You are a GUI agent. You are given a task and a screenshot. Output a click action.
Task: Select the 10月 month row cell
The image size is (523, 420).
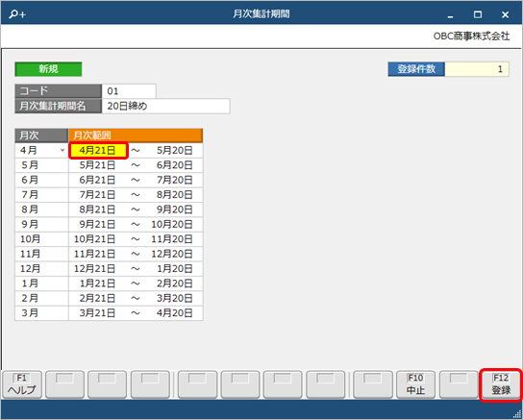tap(41, 239)
